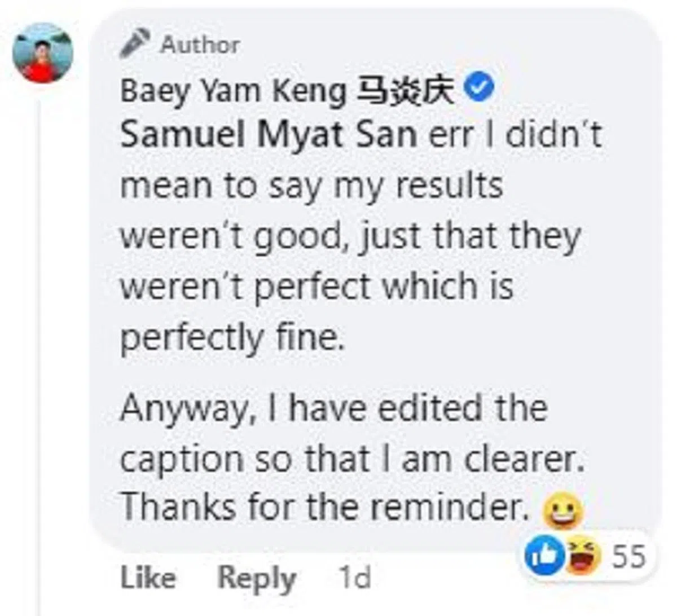This screenshot has width=677, height=616.
Task: Open the '1d' comment timestamp
Action: [x=354, y=577]
